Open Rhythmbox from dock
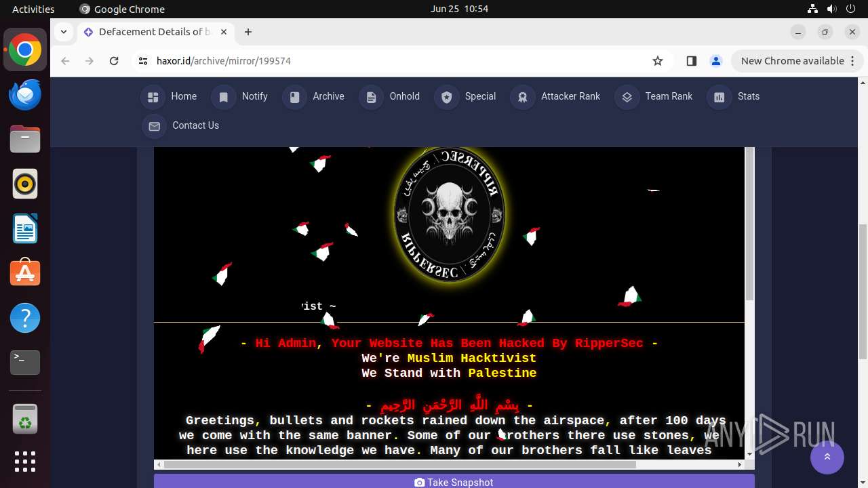 [25, 184]
